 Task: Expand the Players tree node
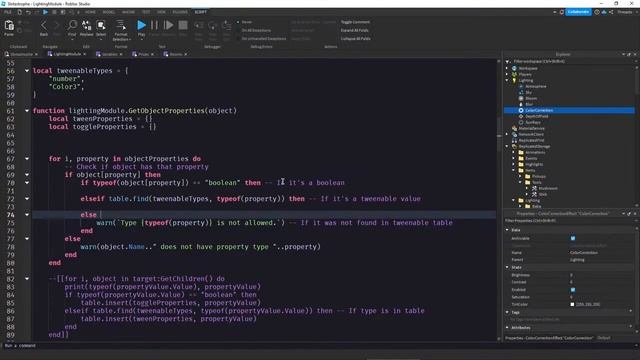coord(507,75)
